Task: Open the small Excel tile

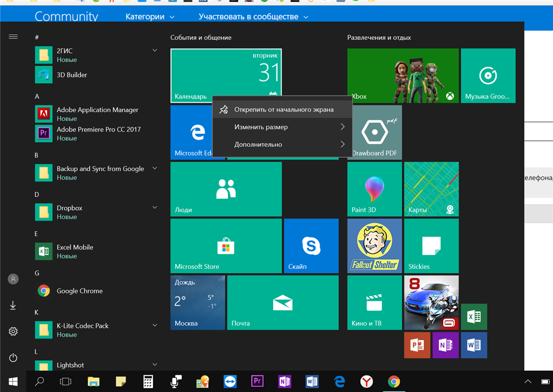Action: (474, 317)
